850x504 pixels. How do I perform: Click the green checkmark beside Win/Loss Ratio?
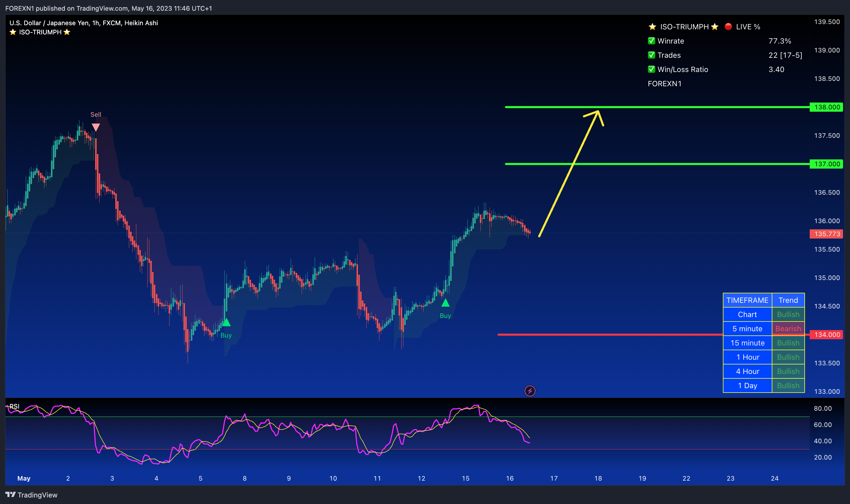pyautogui.click(x=651, y=69)
